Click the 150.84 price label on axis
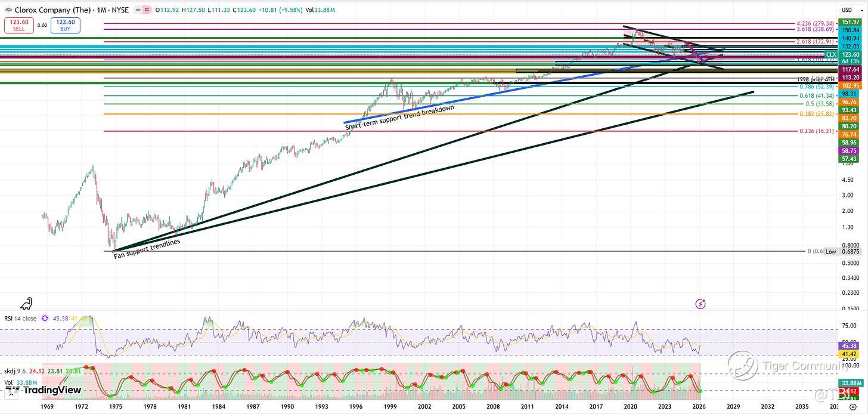This screenshot has width=868, height=414. point(850,30)
